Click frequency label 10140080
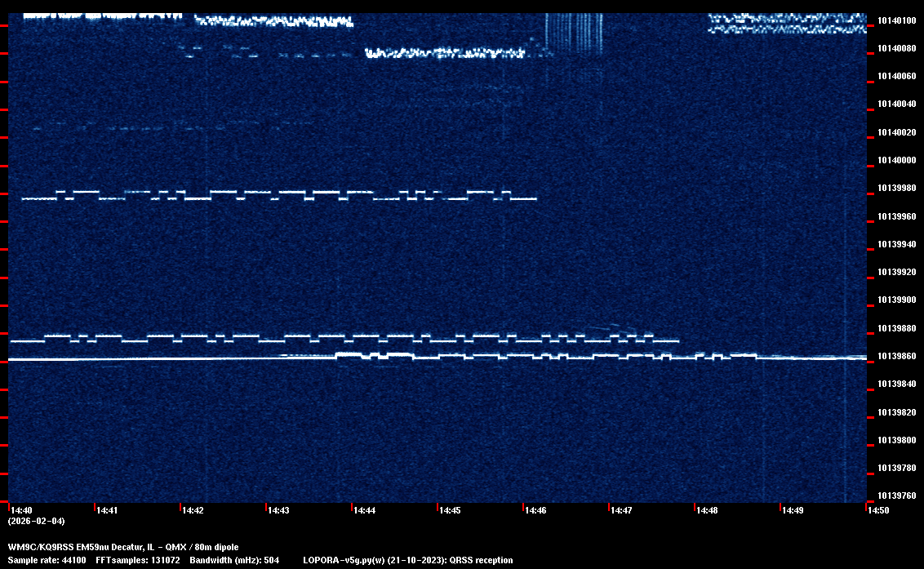 897,48
